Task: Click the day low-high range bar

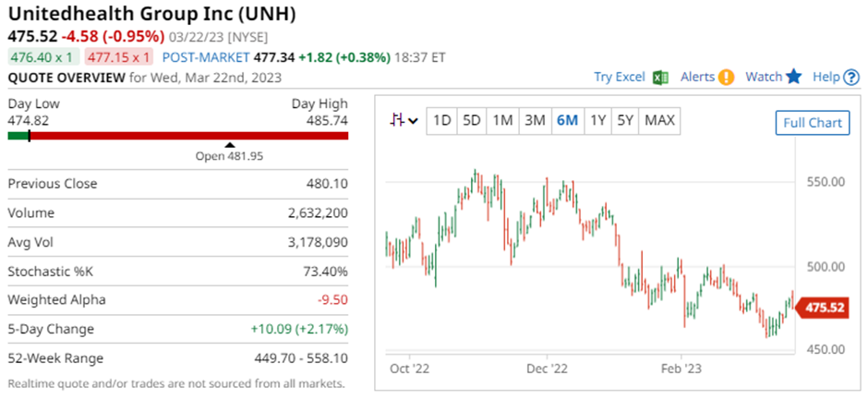Action: [178, 136]
